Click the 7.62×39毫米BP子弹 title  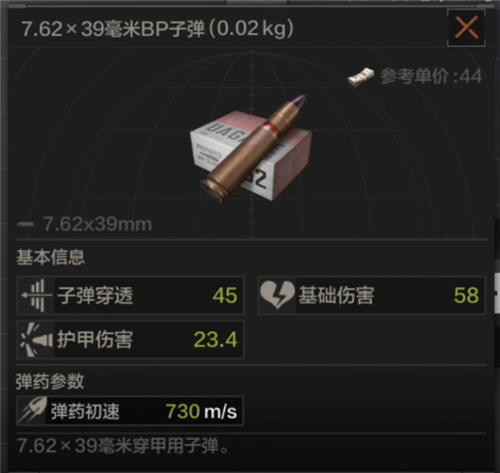pos(113,29)
